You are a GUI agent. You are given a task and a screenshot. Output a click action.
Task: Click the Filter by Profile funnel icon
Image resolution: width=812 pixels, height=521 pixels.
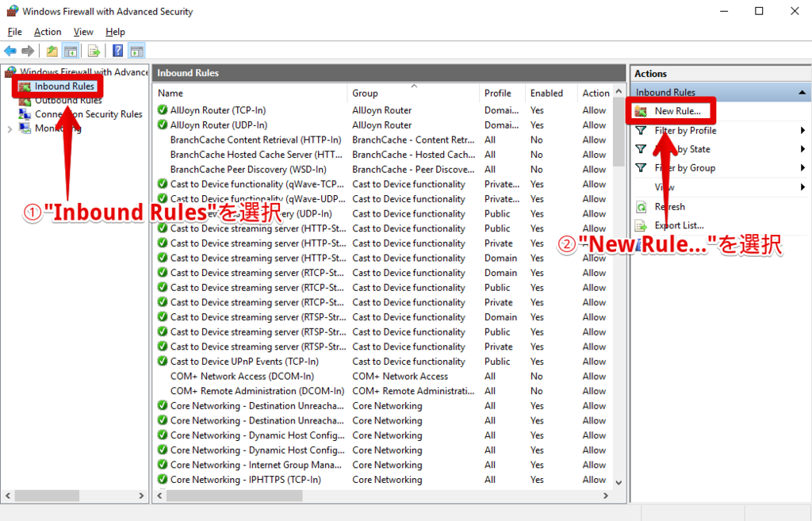click(x=641, y=131)
